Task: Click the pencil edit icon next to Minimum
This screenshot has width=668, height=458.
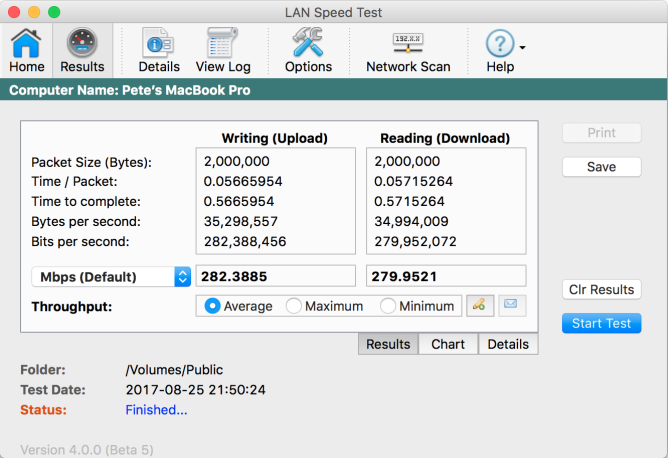Action: click(480, 305)
